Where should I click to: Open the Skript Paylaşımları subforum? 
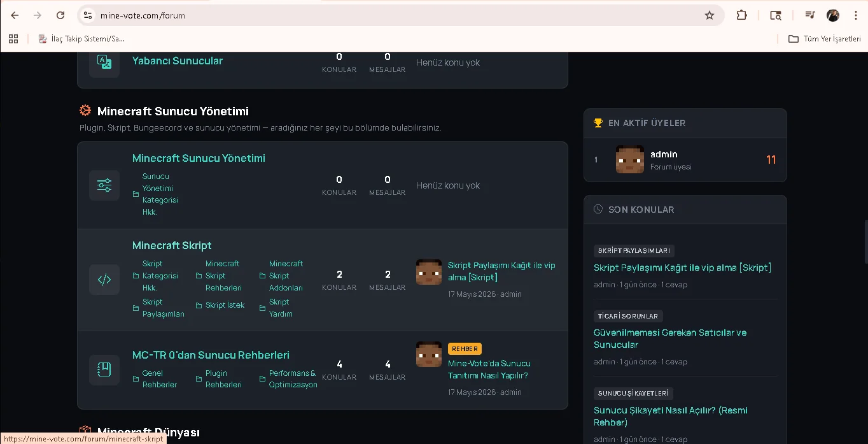click(164, 308)
